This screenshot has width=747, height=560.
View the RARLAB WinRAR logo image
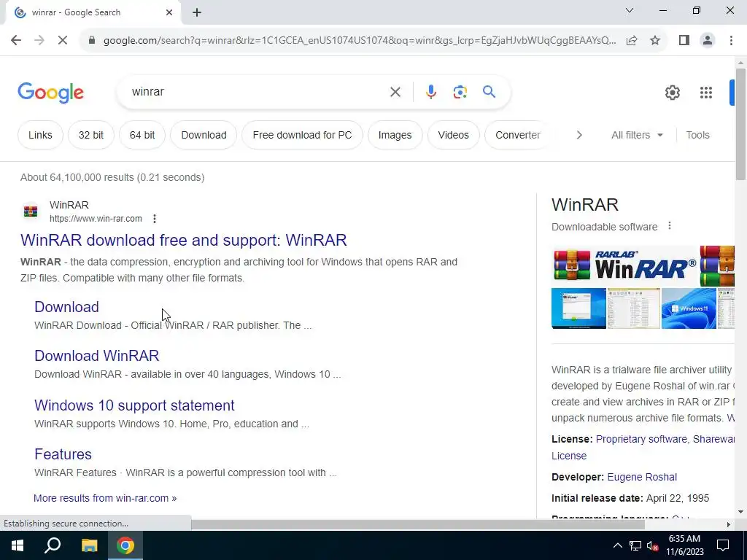pyautogui.click(x=625, y=265)
